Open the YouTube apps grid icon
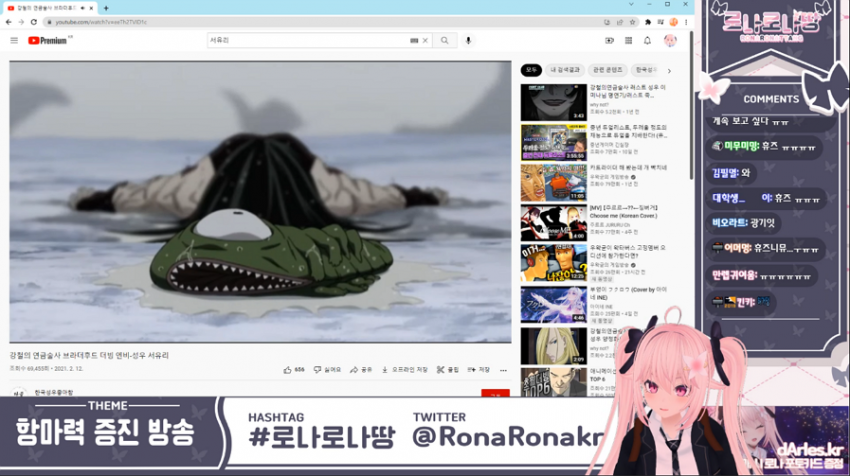Screen dimensions: 850x476 point(629,41)
